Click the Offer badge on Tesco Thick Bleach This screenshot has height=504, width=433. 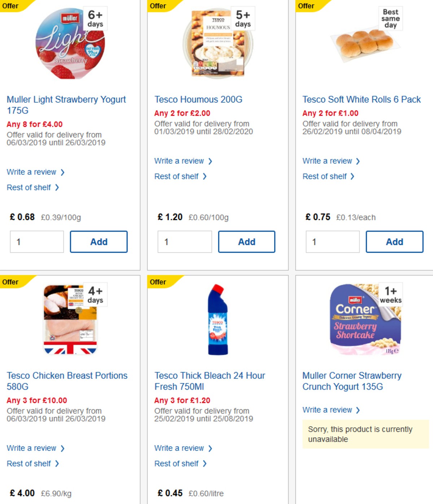click(x=158, y=282)
